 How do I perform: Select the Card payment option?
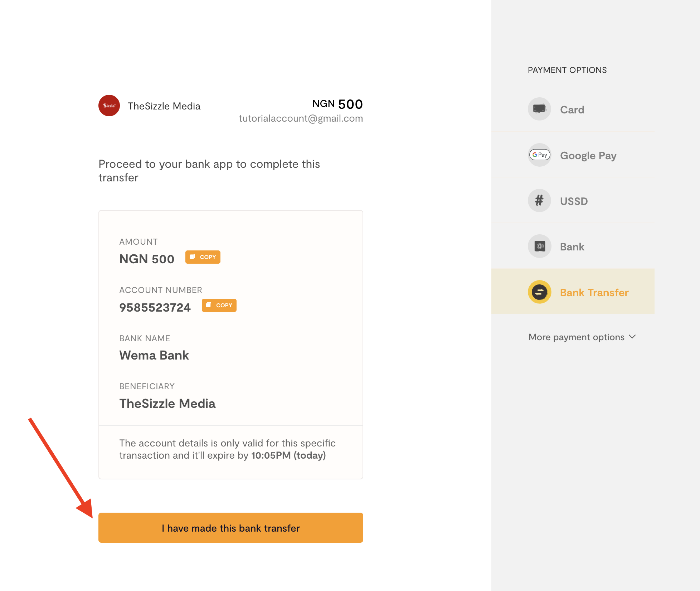(572, 109)
